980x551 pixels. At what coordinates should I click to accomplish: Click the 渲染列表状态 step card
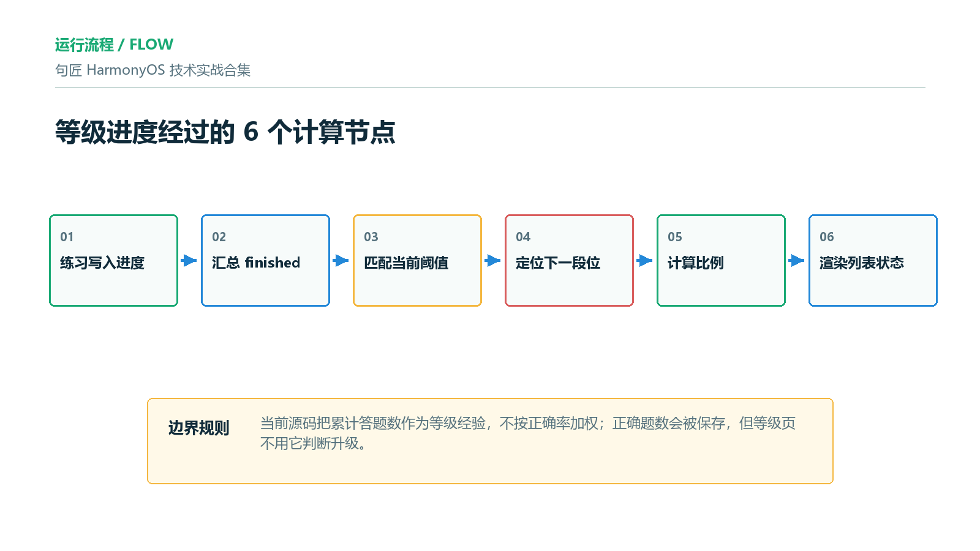point(873,260)
